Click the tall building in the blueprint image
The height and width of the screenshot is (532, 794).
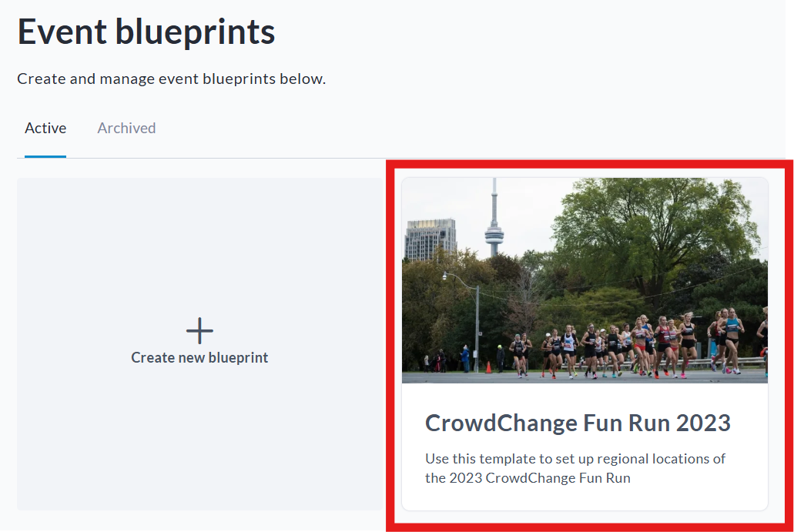[x=431, y=239]
